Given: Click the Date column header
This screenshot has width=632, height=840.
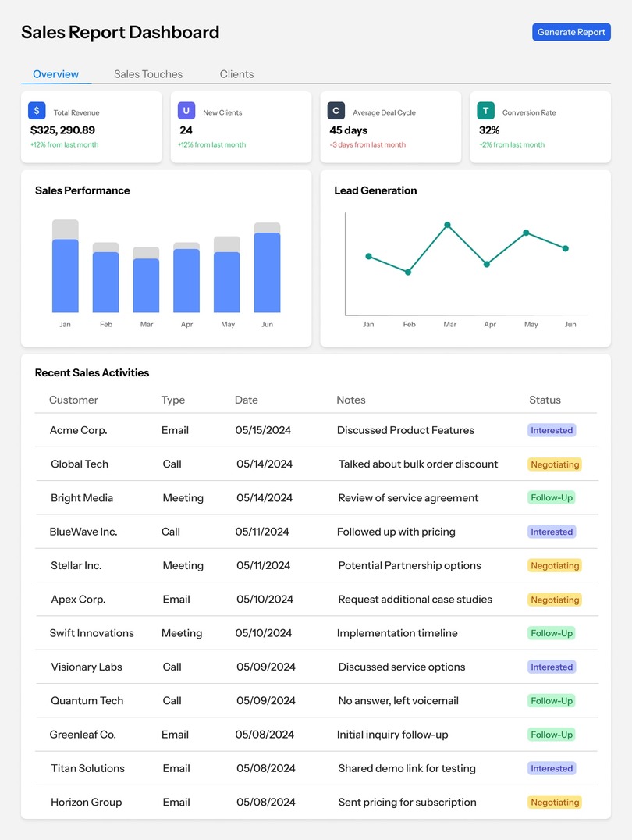Looking at the screenshot, I should coord(247,400).
